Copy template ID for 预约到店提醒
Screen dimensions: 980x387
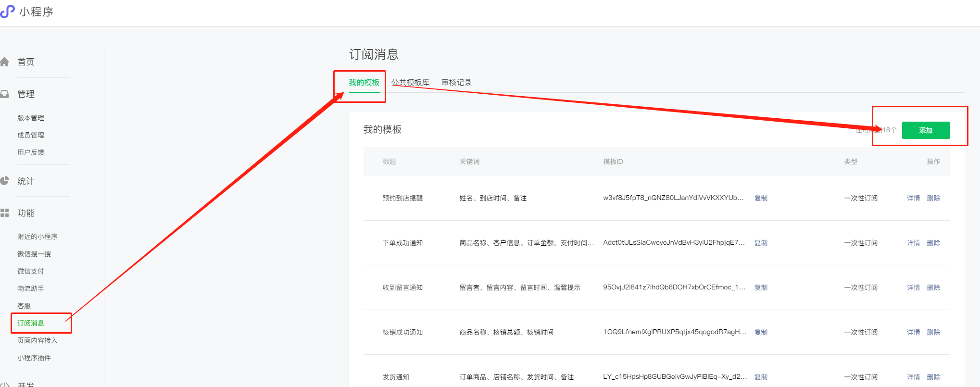(761, 198)
